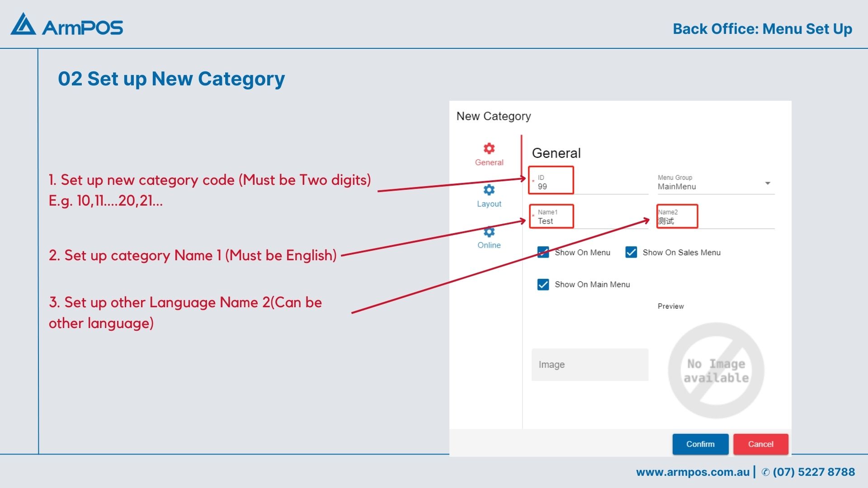This screenshot has width=868, height=488.
Task: Click the Online gear icon
Action: tap(489, 231)
